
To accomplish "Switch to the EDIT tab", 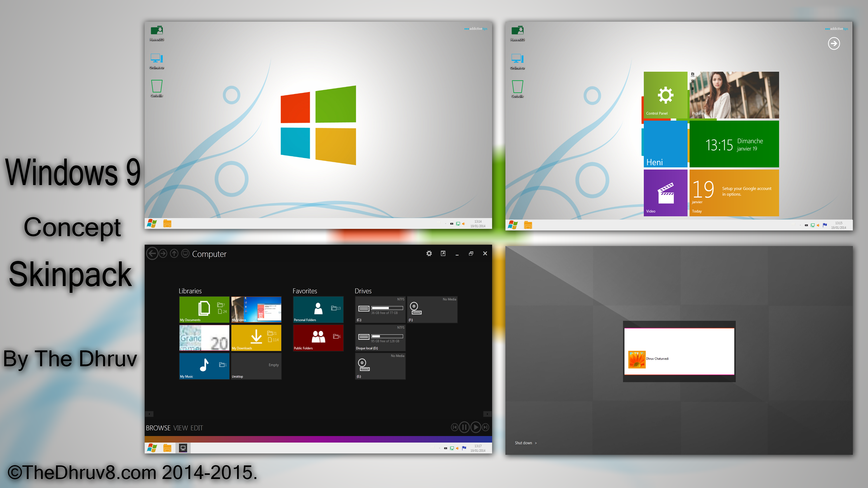I will point(196,428).
